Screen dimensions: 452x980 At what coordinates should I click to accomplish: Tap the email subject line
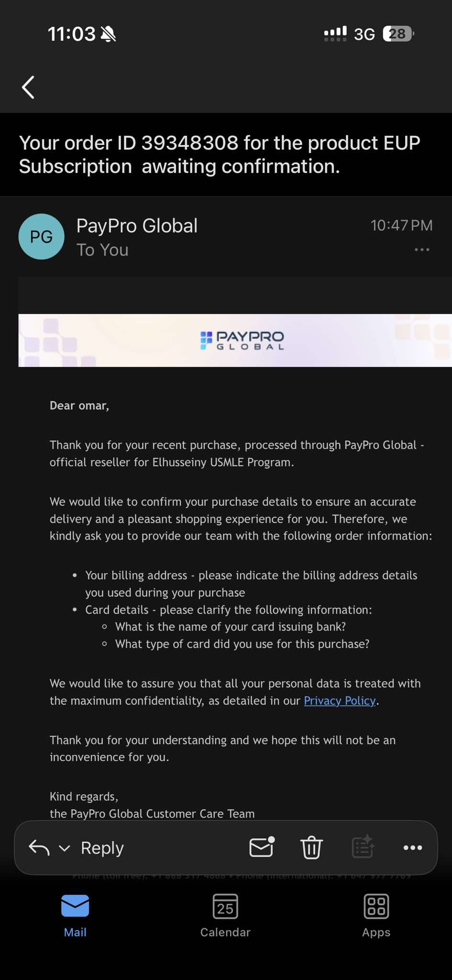click(220, 155)
